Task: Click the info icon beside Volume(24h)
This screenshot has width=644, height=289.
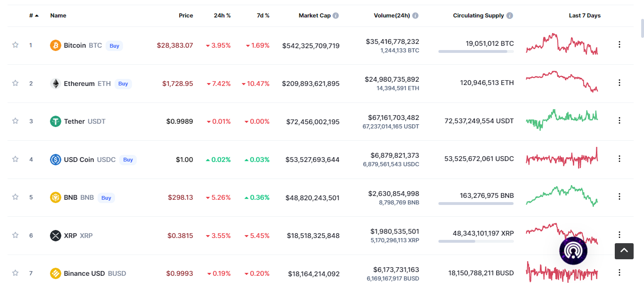Action: coord(415,16)
